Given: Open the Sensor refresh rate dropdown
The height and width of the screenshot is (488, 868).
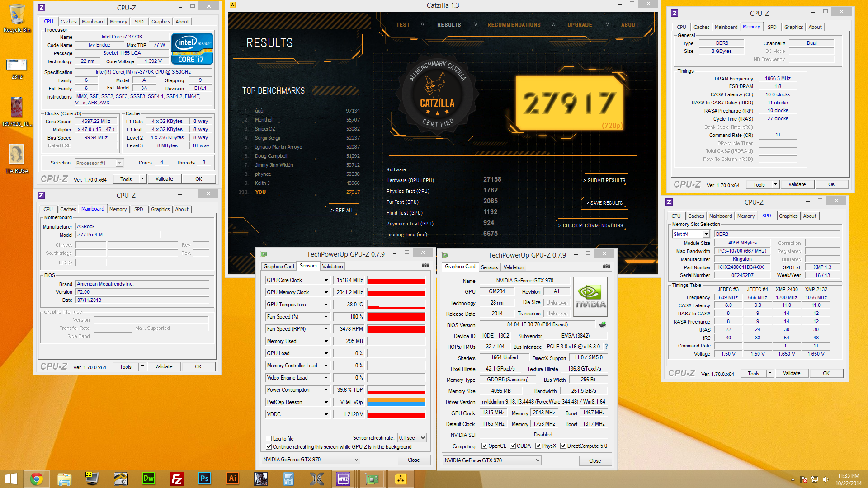Looking at the screenshot, I should [x=412, y=437].
